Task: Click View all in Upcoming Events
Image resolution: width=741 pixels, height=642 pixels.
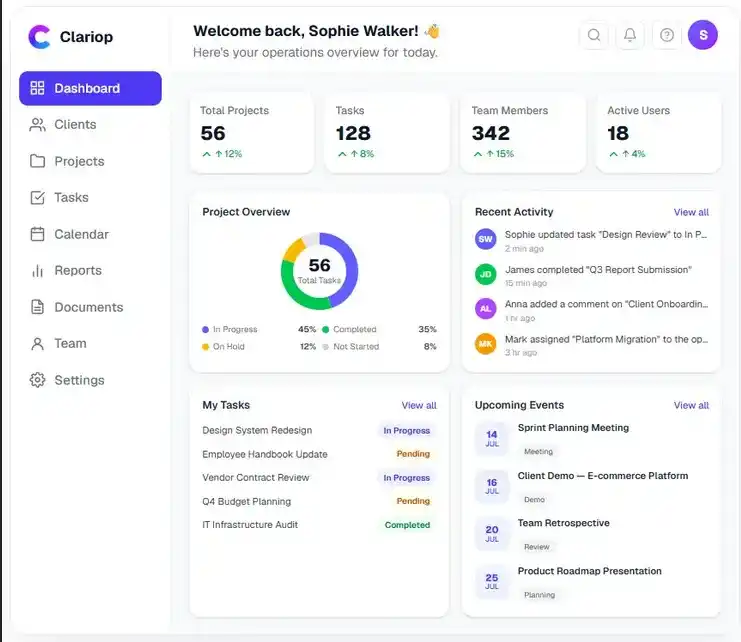Action: 691,405
